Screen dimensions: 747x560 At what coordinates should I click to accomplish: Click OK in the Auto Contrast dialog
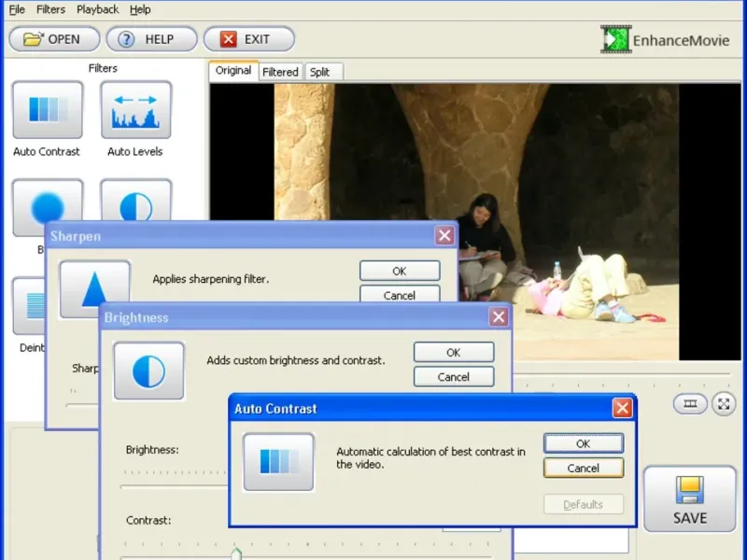point(583,443)
